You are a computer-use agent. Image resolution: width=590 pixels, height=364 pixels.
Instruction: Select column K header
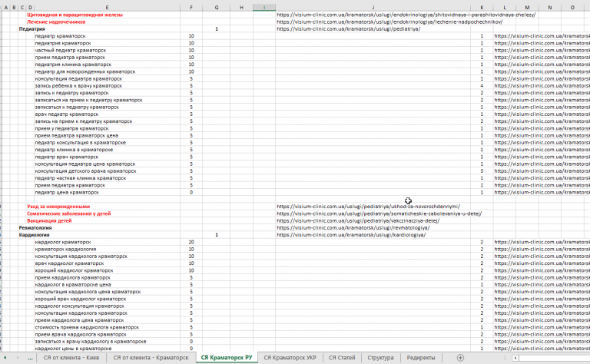click(482, 8)
